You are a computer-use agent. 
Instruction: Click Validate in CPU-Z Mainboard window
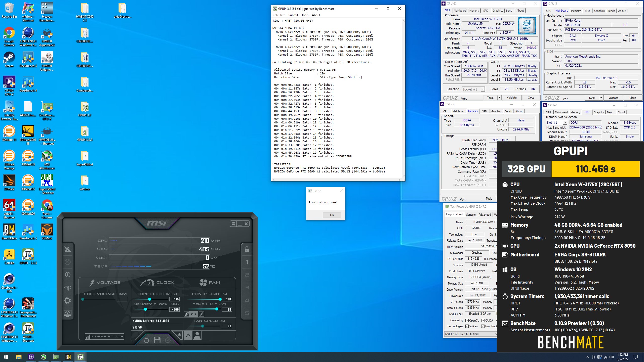613,98
